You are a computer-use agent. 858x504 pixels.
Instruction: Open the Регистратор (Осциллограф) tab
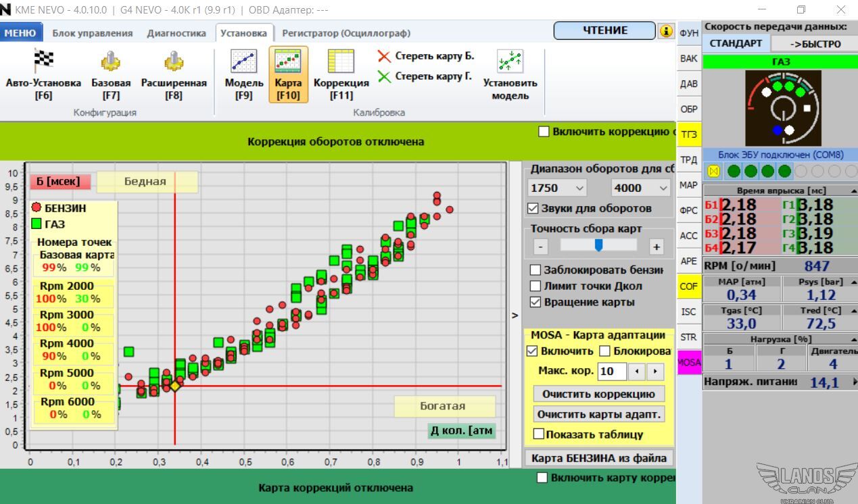(345, 33)
